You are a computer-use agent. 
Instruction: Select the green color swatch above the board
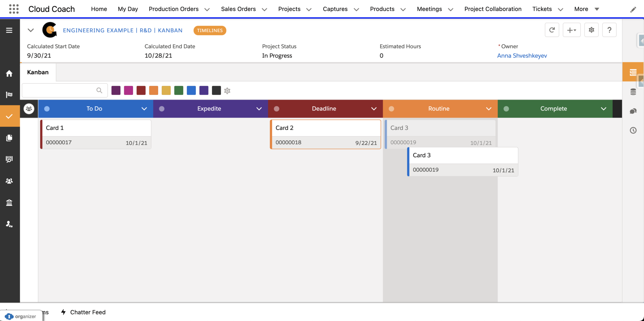(x=179, y=90)
